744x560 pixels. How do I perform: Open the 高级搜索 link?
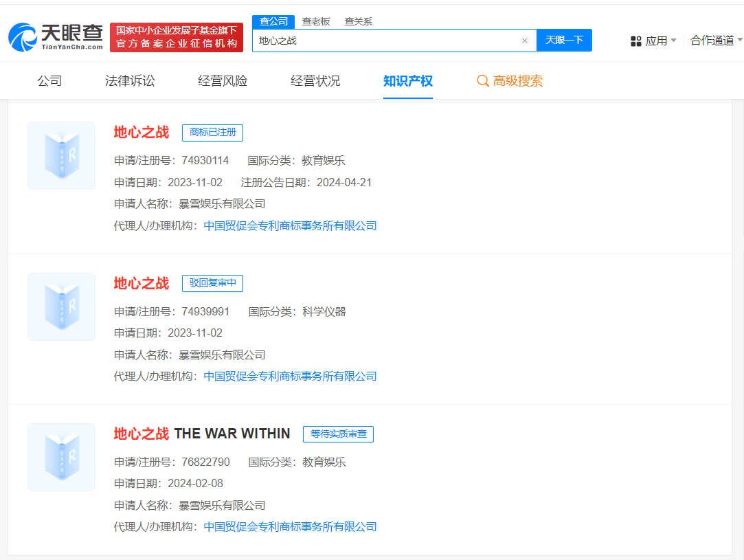click(517, 80)
